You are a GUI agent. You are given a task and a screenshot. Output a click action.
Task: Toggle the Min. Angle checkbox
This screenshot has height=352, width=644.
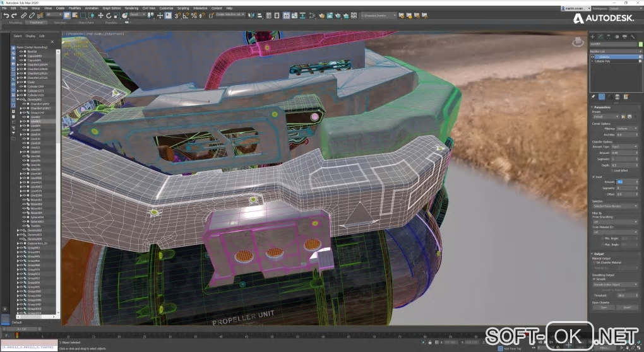pos(603,238)
